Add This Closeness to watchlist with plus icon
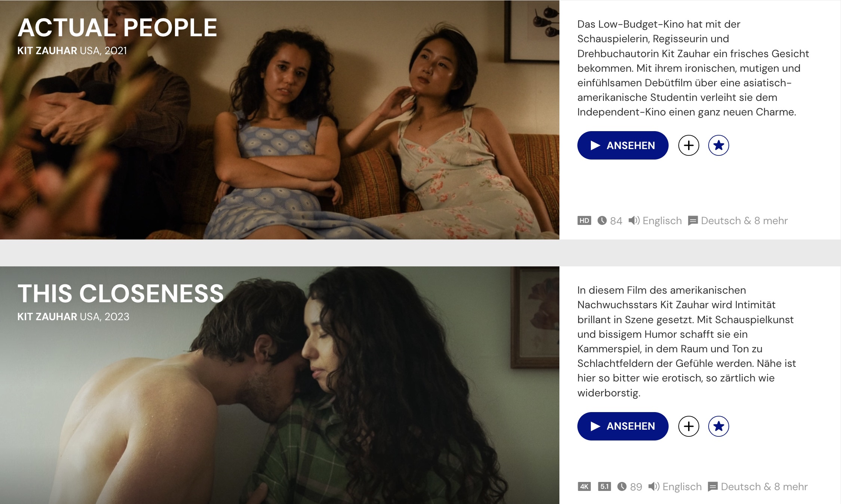This screenshot has width=841, height=504. coord(688,426)
